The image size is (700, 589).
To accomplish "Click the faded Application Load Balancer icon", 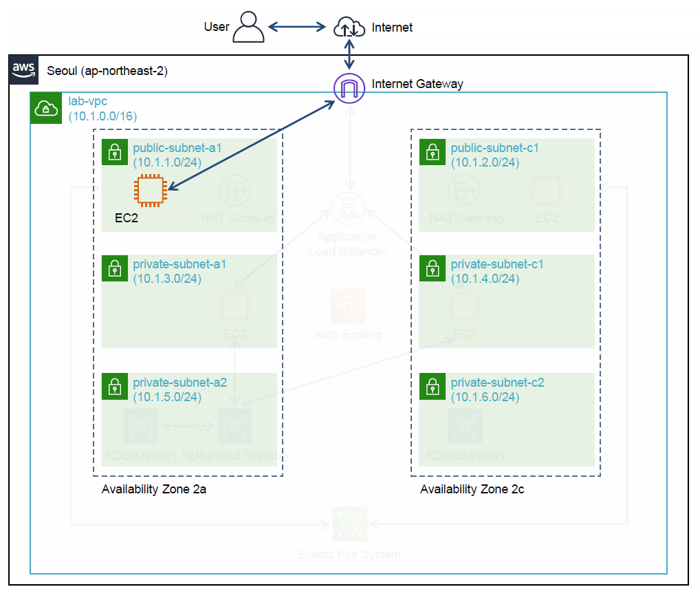I will [x=348, y=209].
